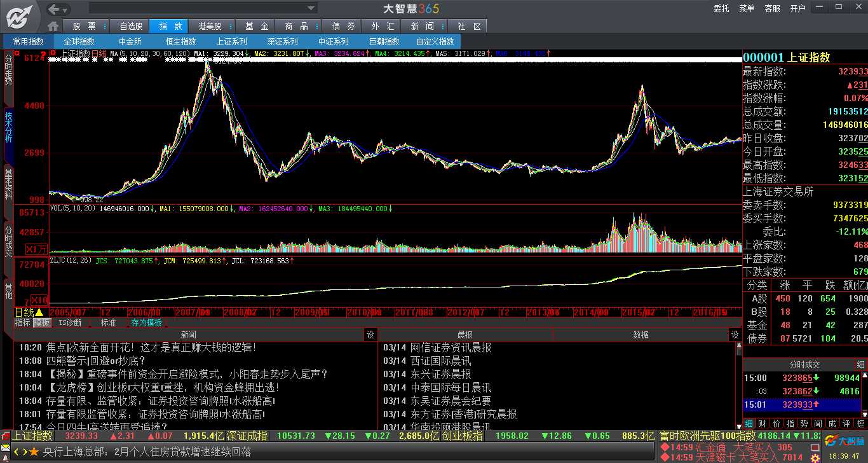Select the 价 price tab icon

776,424
